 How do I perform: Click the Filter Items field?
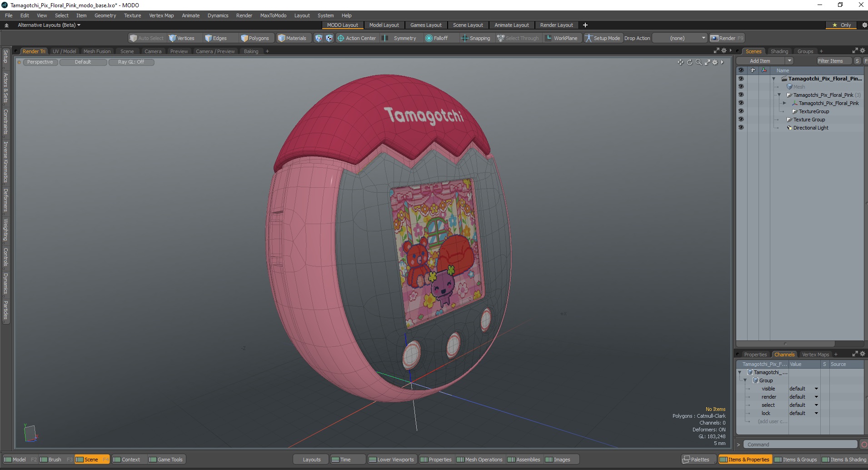click(833, 61)
